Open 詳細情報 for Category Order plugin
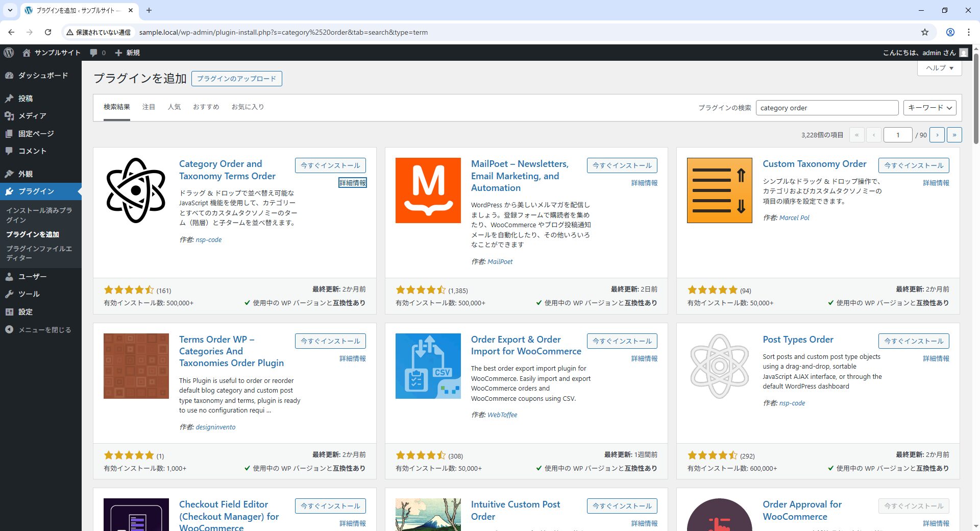Image resolution: width=980 pixels, height=531 pixels. pos(353,183)
